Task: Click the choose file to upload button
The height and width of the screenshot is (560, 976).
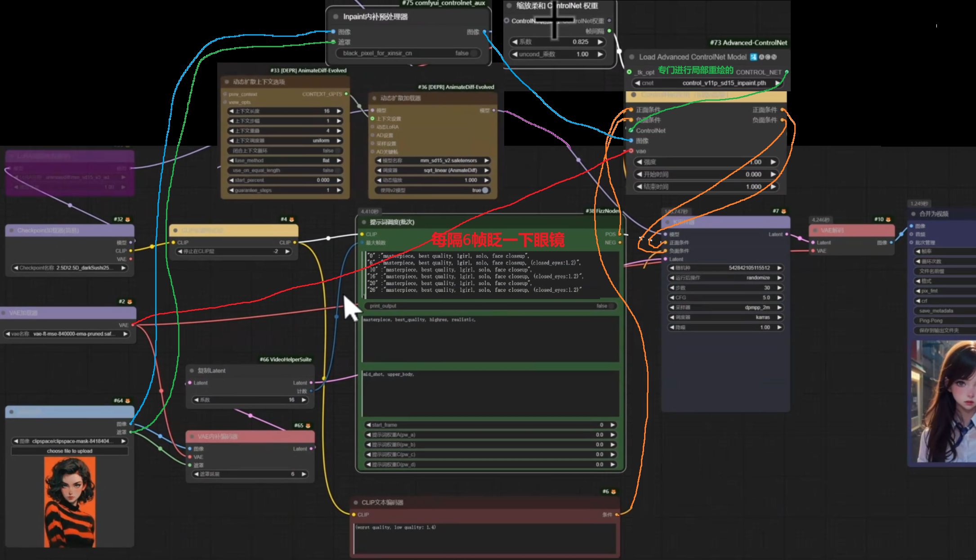Action: coord(70,451)
